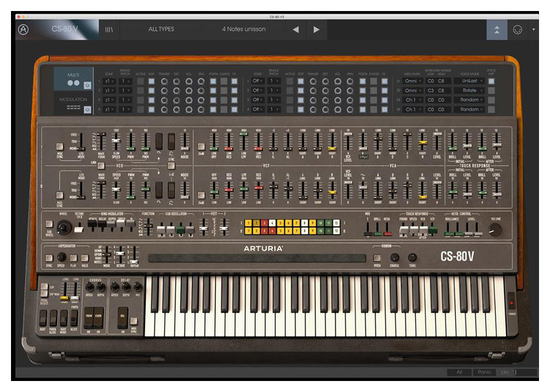The width and height of the screenshot is (550, 392).
Task: Toggle Edit checkbox in row 1
Action: (151, 81)
